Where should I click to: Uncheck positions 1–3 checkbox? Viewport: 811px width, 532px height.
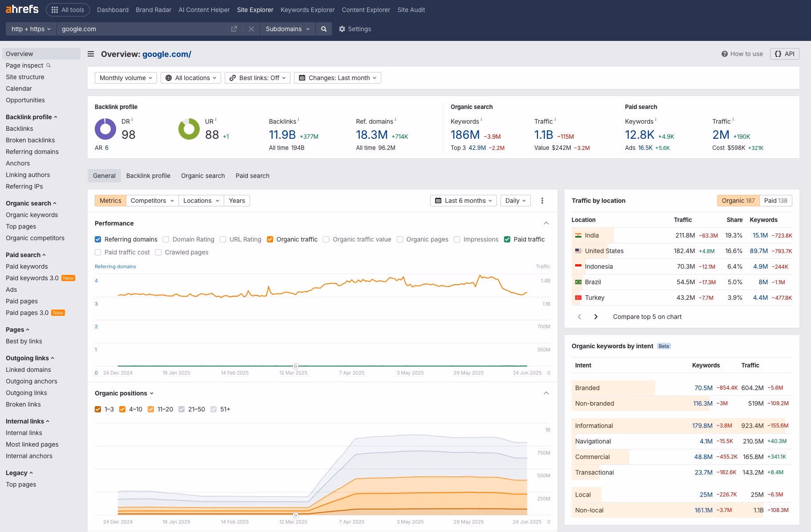coord(98,409)
